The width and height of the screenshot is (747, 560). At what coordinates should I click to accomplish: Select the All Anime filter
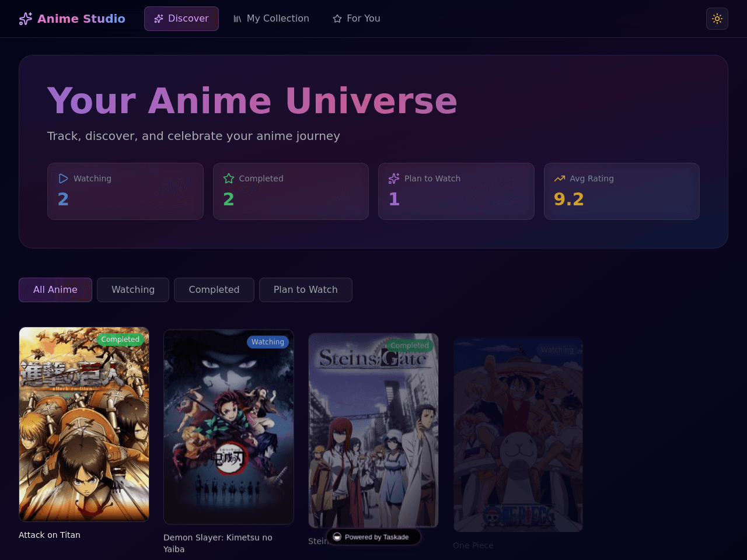55,290
